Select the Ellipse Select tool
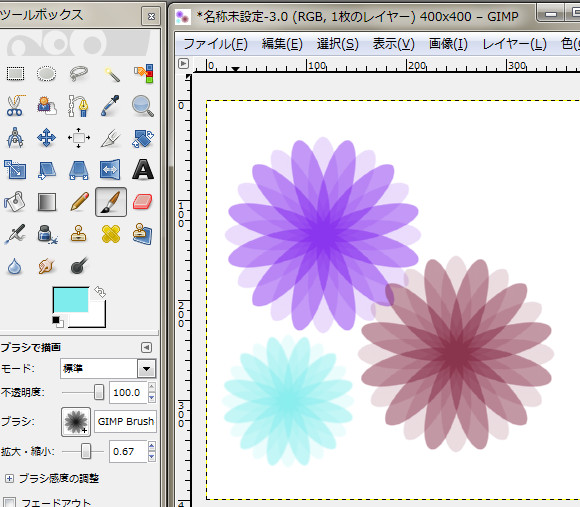The image size is (580, 507). [47, 74]
